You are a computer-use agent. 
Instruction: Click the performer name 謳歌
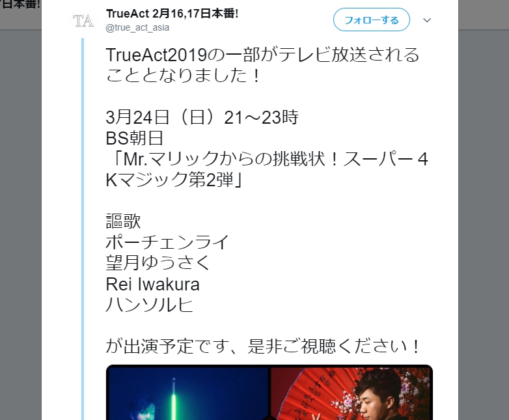tap(123, 221)
